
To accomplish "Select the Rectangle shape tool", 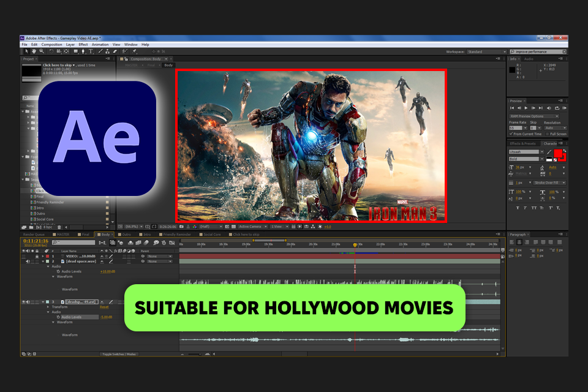I will click(76, 51).
